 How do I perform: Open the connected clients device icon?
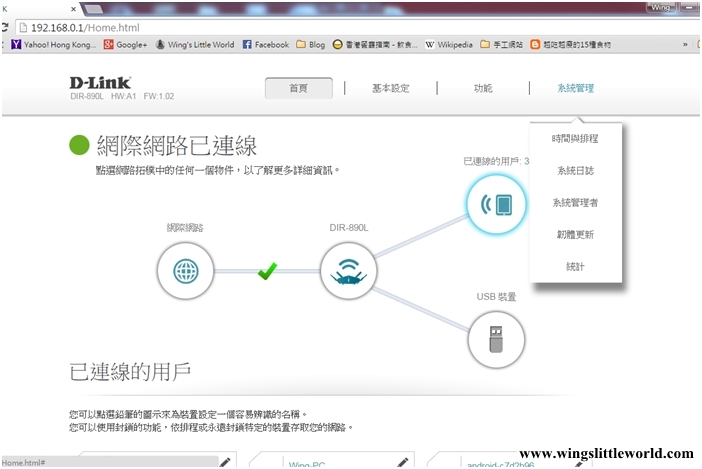496,204
